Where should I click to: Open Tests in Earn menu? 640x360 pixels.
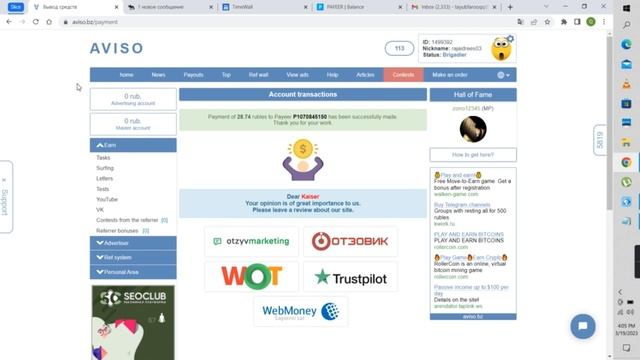[102, 189]
